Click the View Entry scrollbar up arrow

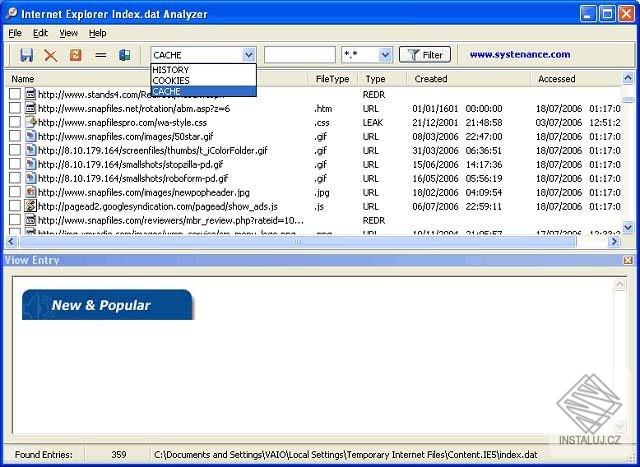620,285
